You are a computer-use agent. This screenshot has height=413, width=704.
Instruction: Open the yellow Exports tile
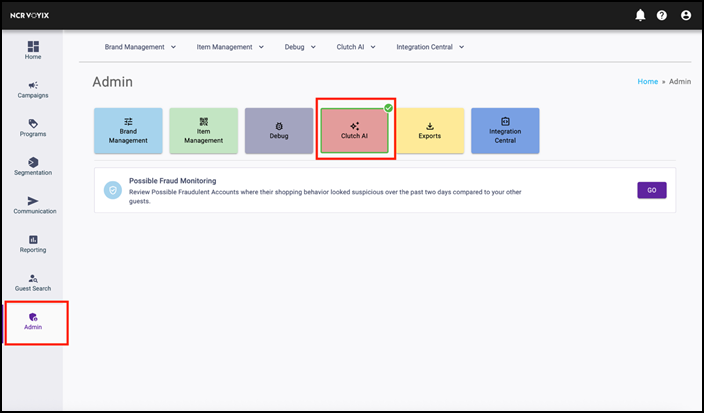429,130
